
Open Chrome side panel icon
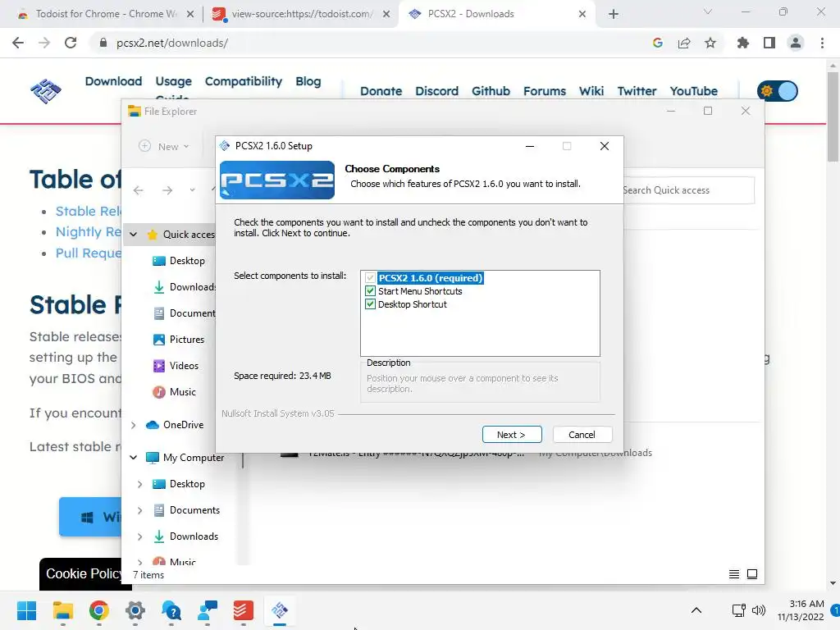pos(769,43)
